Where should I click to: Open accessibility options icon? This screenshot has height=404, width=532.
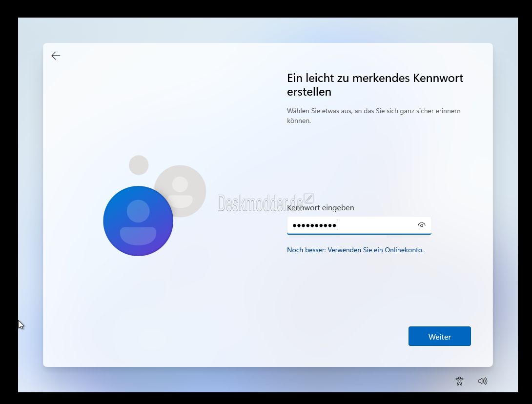(x=459, y=381)
